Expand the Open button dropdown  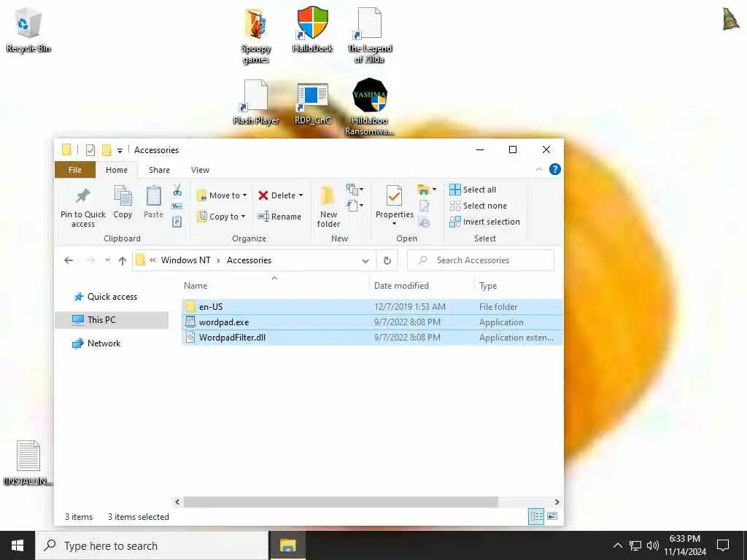[434, 190]
